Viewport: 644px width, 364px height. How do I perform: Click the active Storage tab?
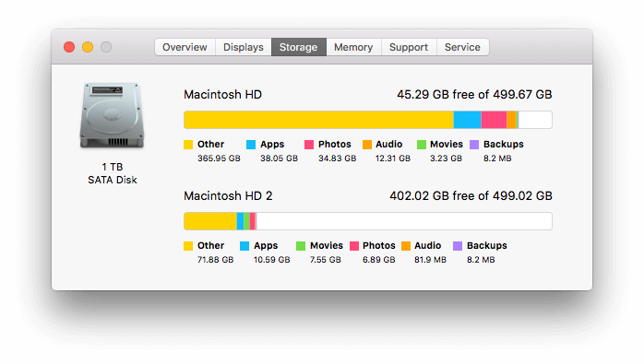point(299,47)
